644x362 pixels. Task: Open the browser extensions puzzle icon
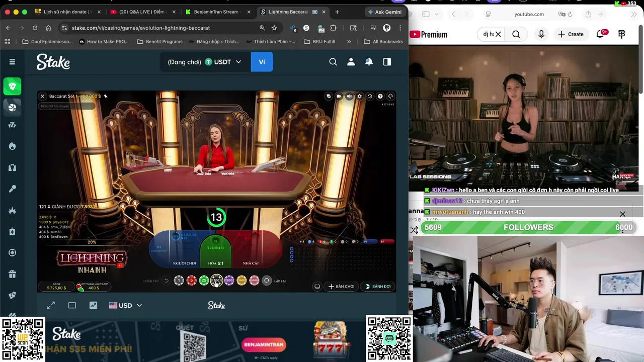tap(333, 28)
